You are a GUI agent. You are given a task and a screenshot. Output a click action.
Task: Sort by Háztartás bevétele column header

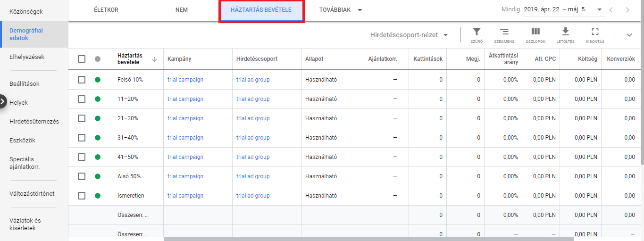(130, 59)
